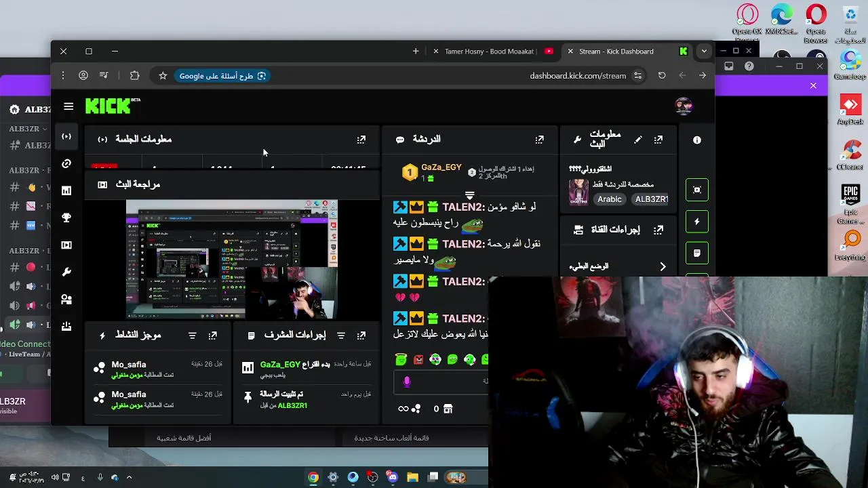Click the lightning bolt right rail button
This screenshot has width=868, height=488.
coord(697,222)
